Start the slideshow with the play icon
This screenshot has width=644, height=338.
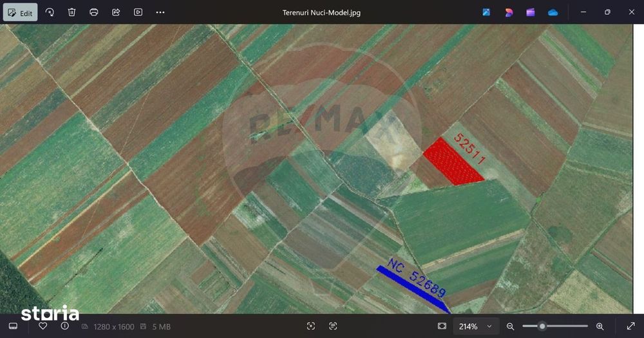click(138, 12)
